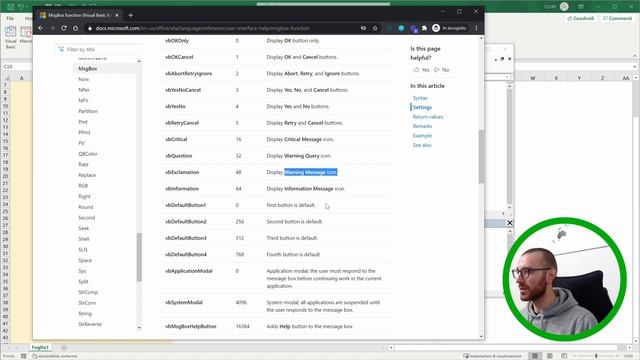Switch to Page Layout view in status bar
The width and height of the screenshot is (640, 360).
click(550, 356)
